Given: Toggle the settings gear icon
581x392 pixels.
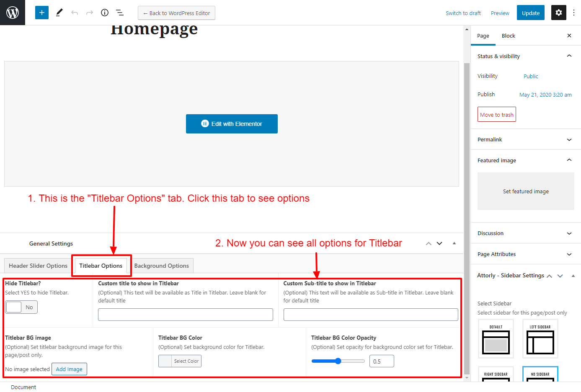Looking at the screenshot, I should click(558, 13).
